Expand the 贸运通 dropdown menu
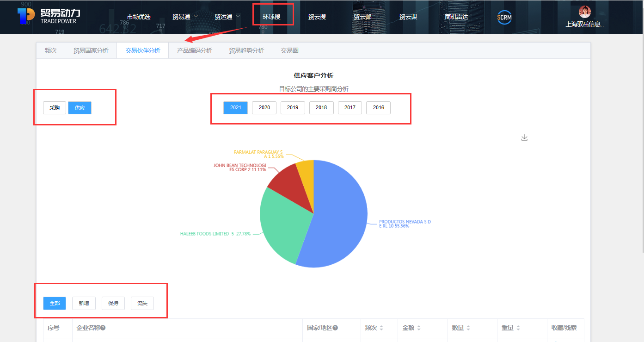 click(227, 17)
